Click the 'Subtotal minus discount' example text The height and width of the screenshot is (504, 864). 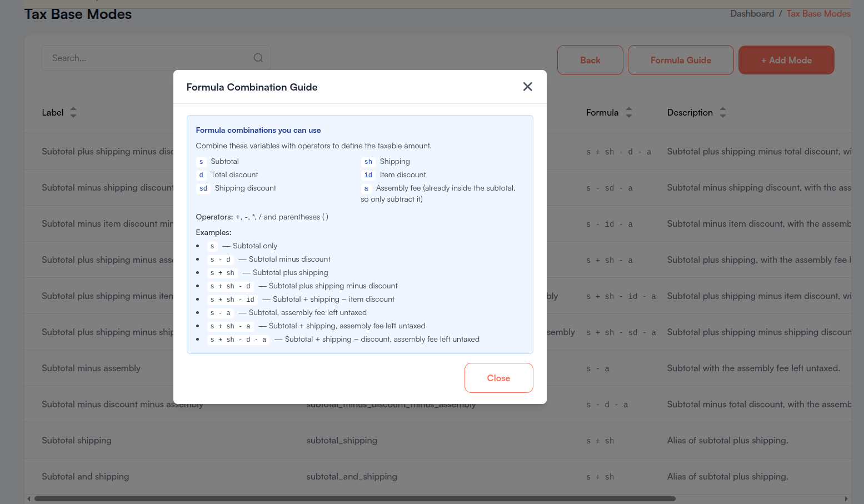(289, 259)
